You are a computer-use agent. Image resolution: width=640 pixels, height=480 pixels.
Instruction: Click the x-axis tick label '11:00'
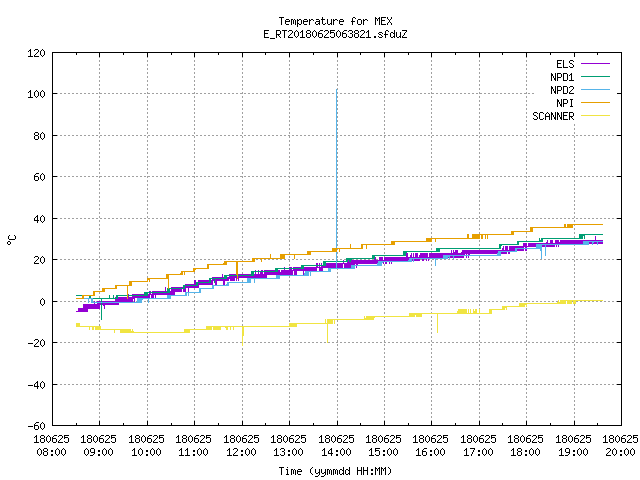click(193, 452)
